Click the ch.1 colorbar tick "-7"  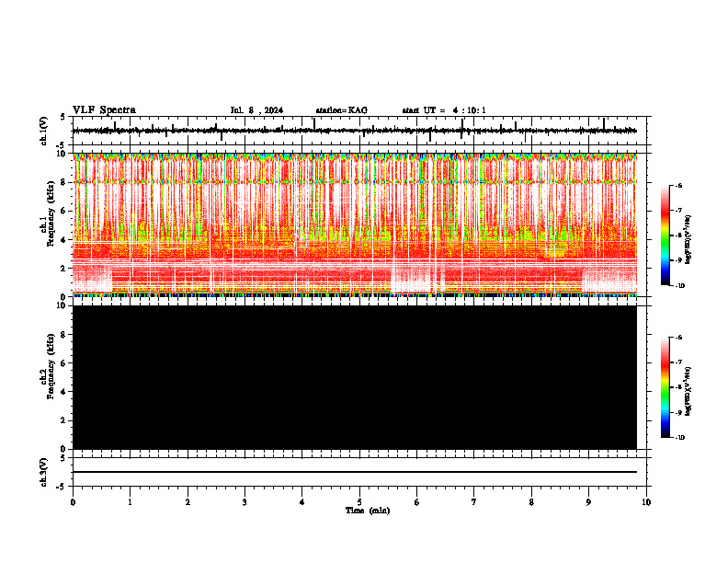click(678, 211)
